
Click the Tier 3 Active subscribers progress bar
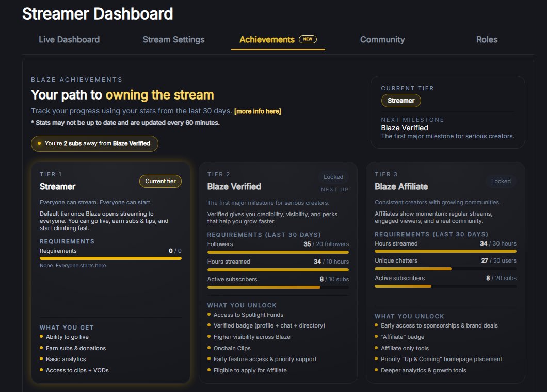pyautogui.click(x=445, y=286)
